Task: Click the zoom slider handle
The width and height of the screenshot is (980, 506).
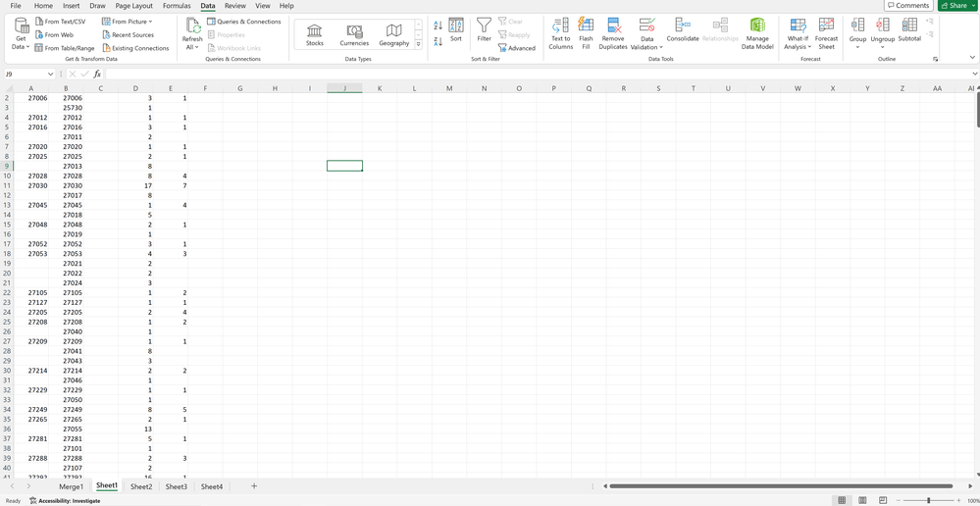Action: [x=929, y=500]
